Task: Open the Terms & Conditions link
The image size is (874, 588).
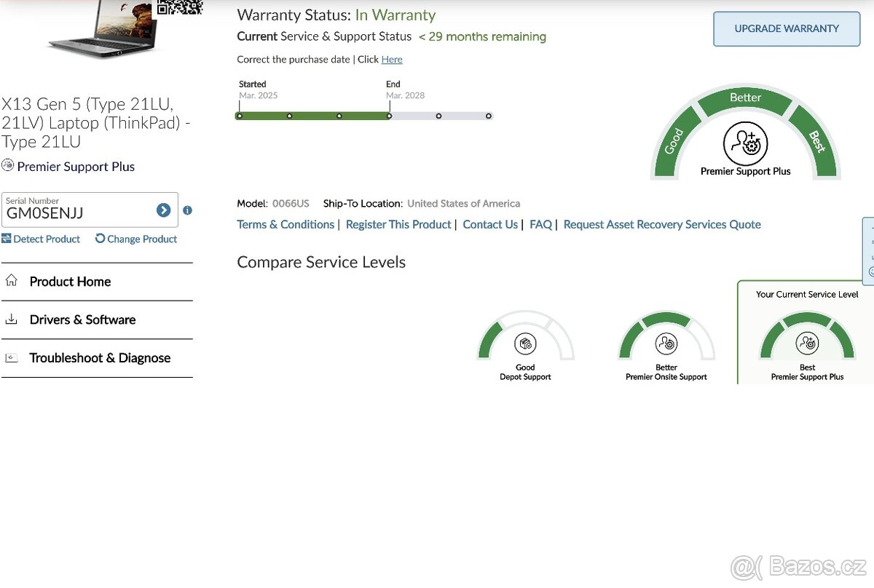Action: click(286, 224)
